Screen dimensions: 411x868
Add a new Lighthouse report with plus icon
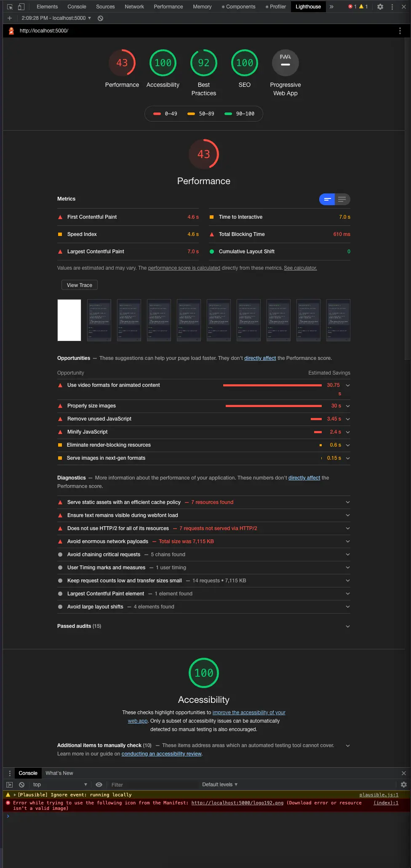tap(10, 18)
